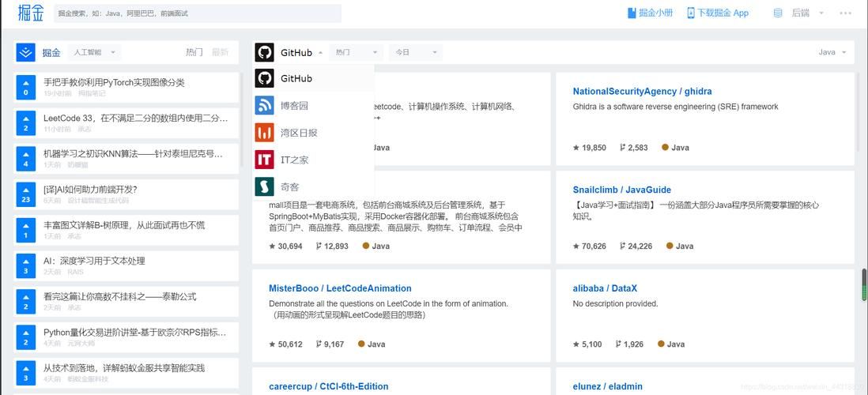Click author 蚂蚁金服科技 under last article
The width and height of the screenshot is (868, 395).
[88, 379]
